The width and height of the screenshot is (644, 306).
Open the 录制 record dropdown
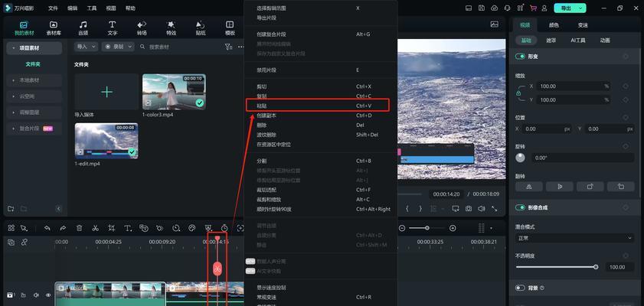point(118,47)
